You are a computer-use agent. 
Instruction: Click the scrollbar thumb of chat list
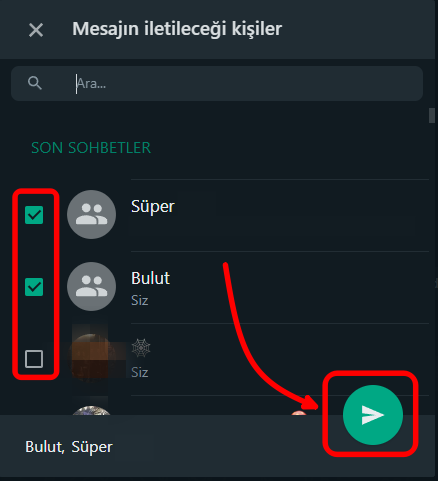[432, 115]
